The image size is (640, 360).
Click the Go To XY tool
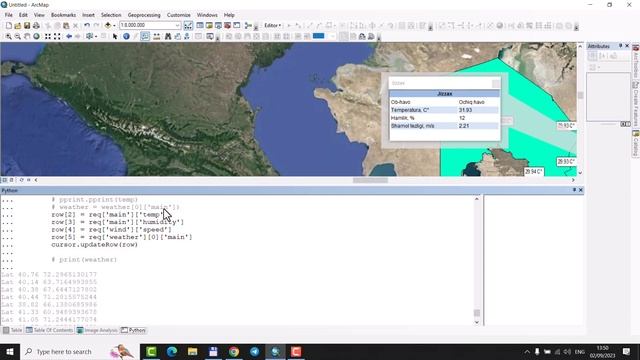pyautogui.click(x=187, y=37)
